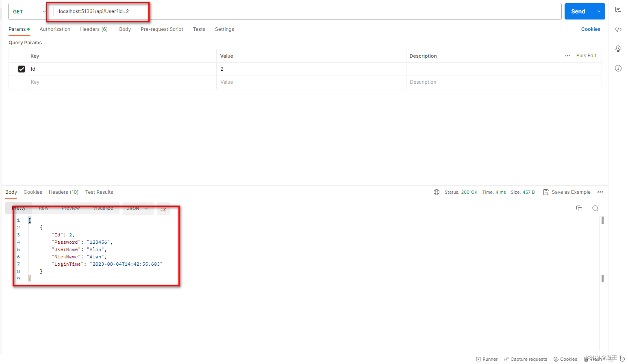Open the request Body tab
Viewport: 628px width, 364px height.
(x=125, y=29)
